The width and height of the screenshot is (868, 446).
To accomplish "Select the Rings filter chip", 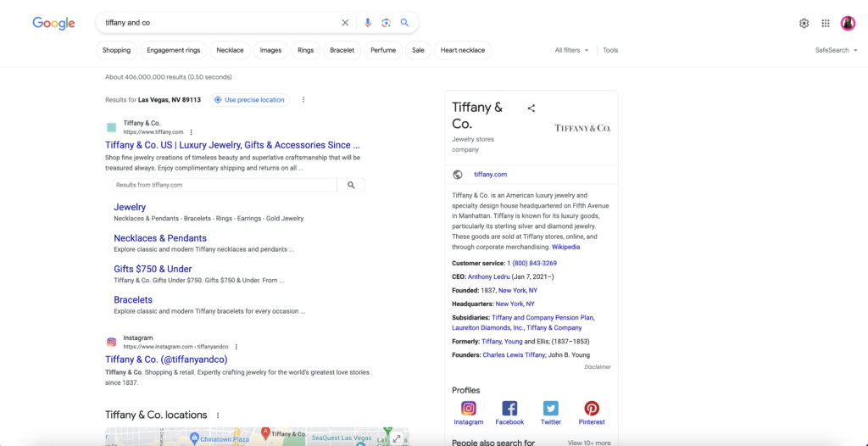I will pos(305,50).
